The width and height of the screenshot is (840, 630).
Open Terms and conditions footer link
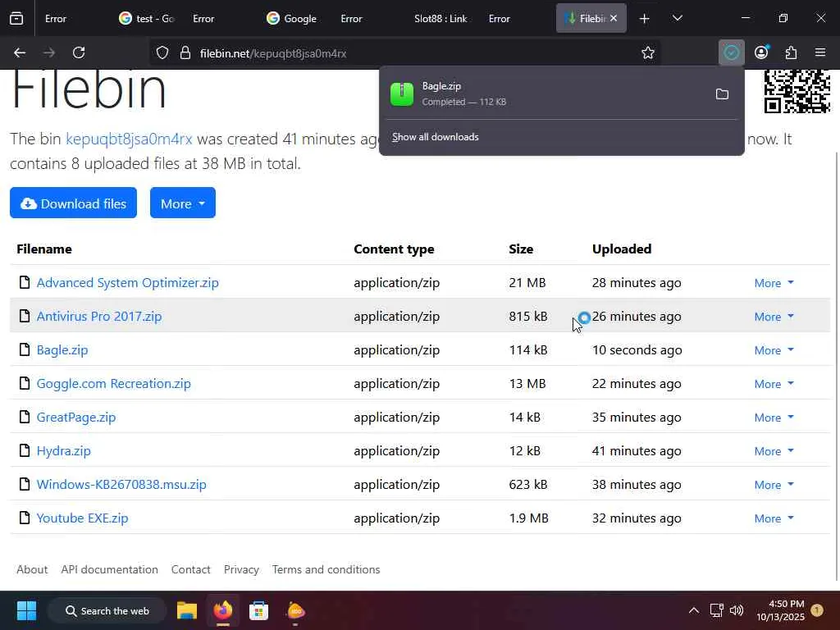point(326,569)
